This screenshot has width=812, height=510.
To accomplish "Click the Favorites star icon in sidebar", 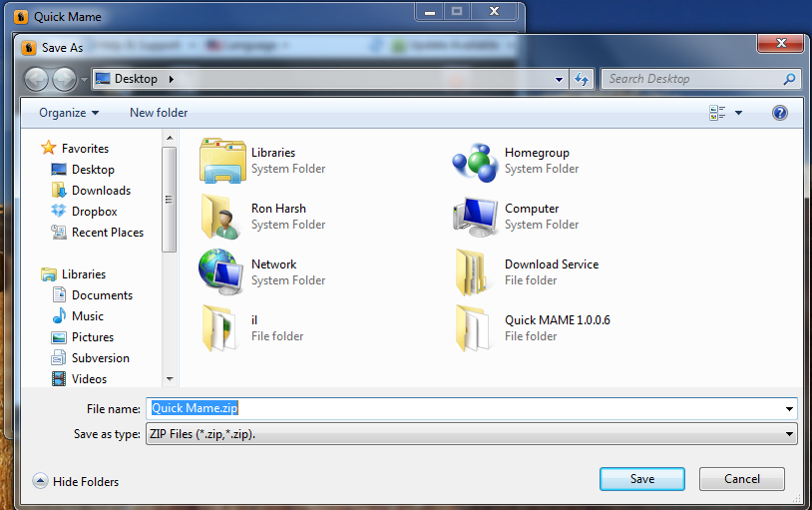I will [x=48, y=148].
